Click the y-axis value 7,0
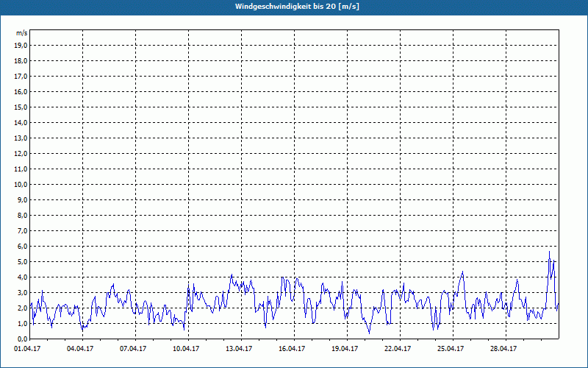 pyautogui.click(x=23, y=230)
